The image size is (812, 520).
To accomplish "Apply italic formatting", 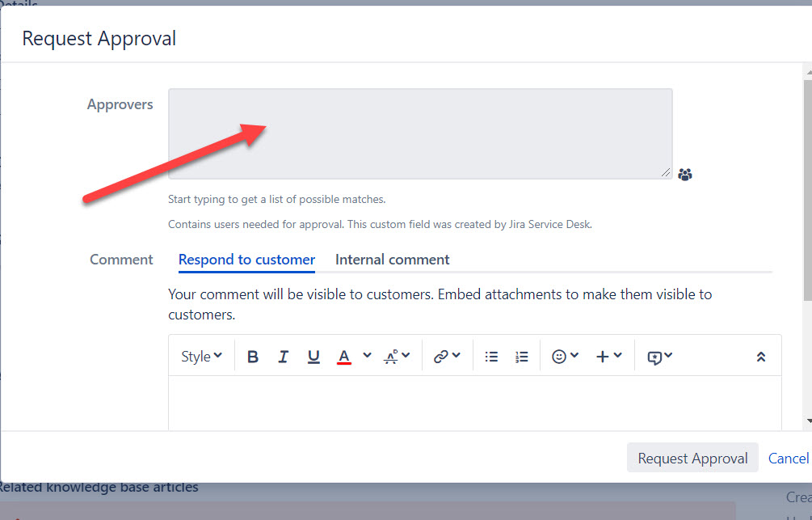I will pos(283,357).
